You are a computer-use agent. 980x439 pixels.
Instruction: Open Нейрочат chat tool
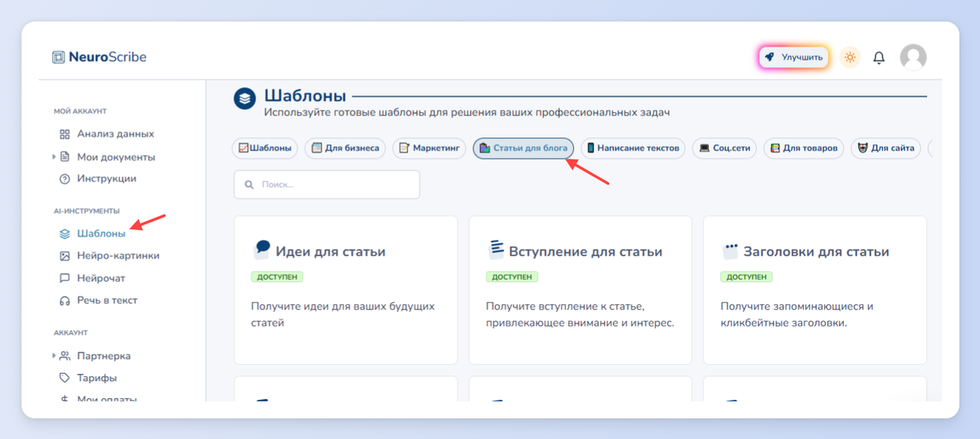coord(92,278)
